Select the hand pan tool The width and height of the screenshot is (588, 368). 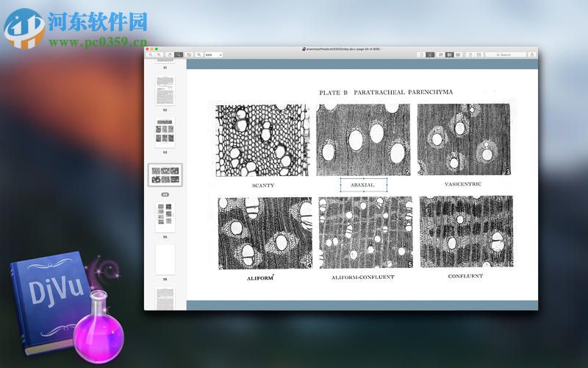coord(170,54)
